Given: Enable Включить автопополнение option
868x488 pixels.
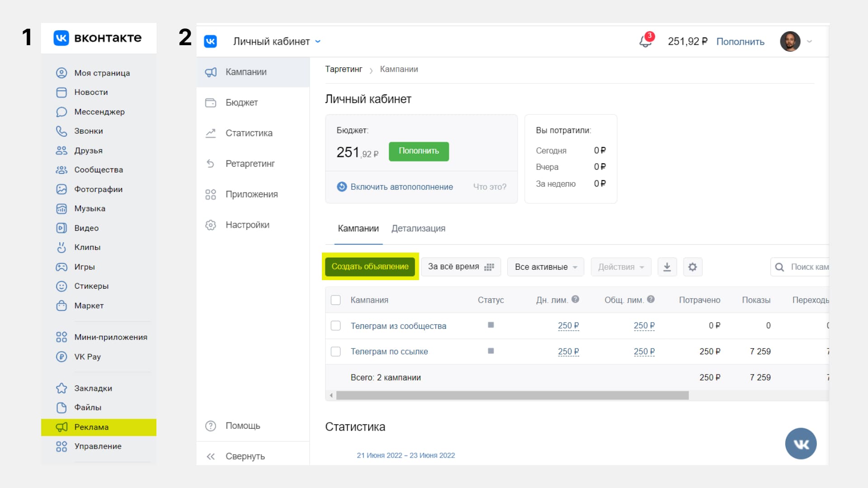Looking at the screenshot, I should point(395,187).
